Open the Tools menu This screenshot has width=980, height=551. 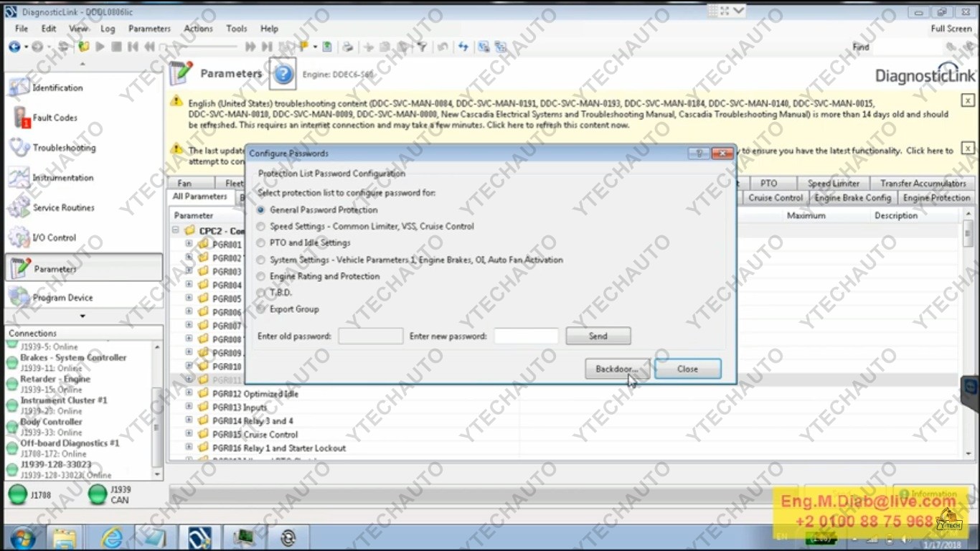coord(237,29)
